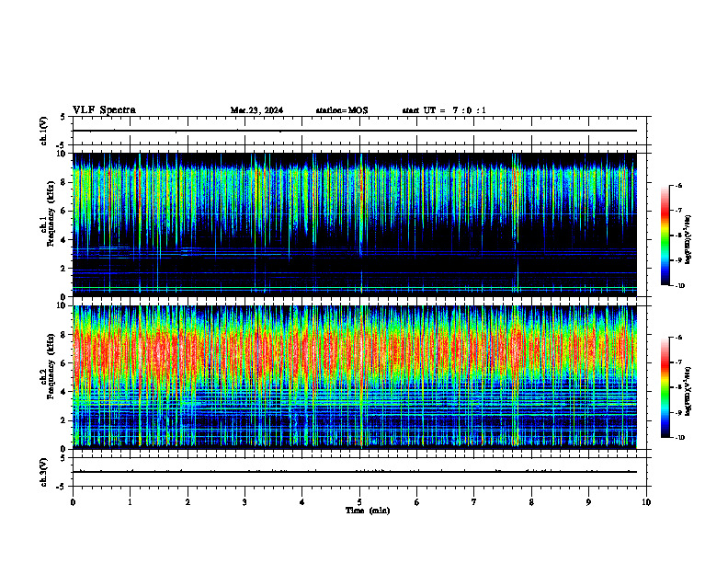Click the ch.1 spectrogram color scale bar
The image size is (728, 563).
(x=665, y=236)
